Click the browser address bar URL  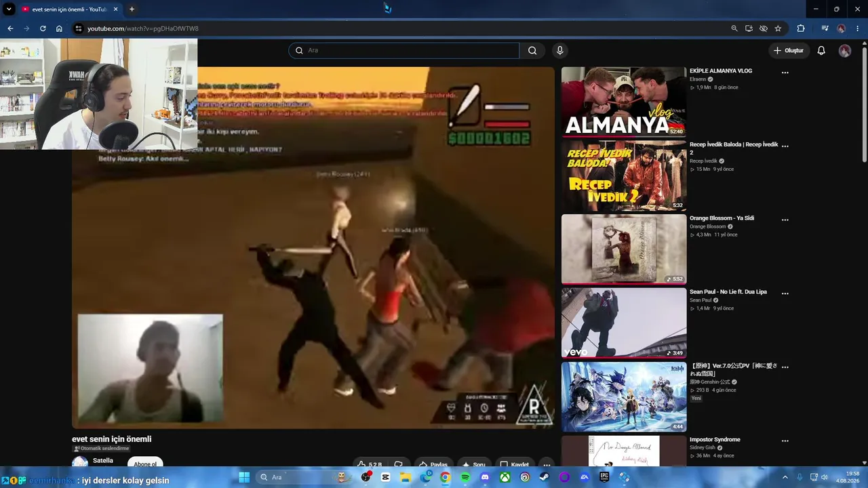pyautogui.click(x=142, y=28)
